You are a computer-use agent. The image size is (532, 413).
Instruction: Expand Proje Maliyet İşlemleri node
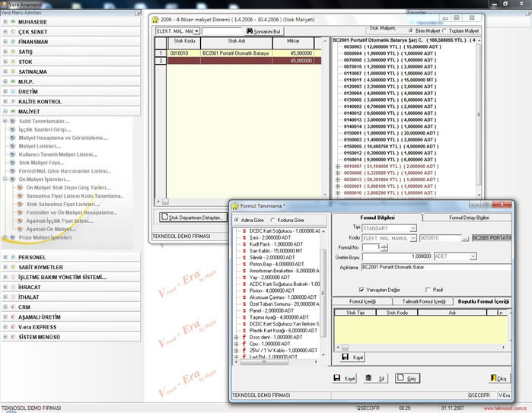[5, 237]
